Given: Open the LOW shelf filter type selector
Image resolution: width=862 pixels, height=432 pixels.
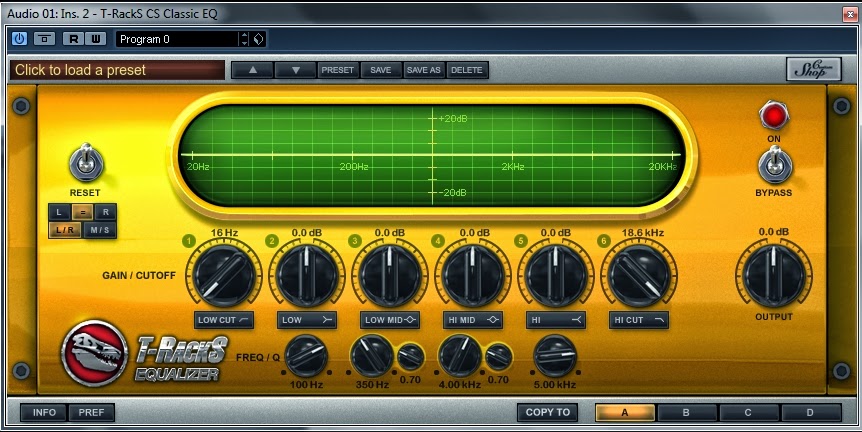Looking at the screenshot, I should coord(307,320).
